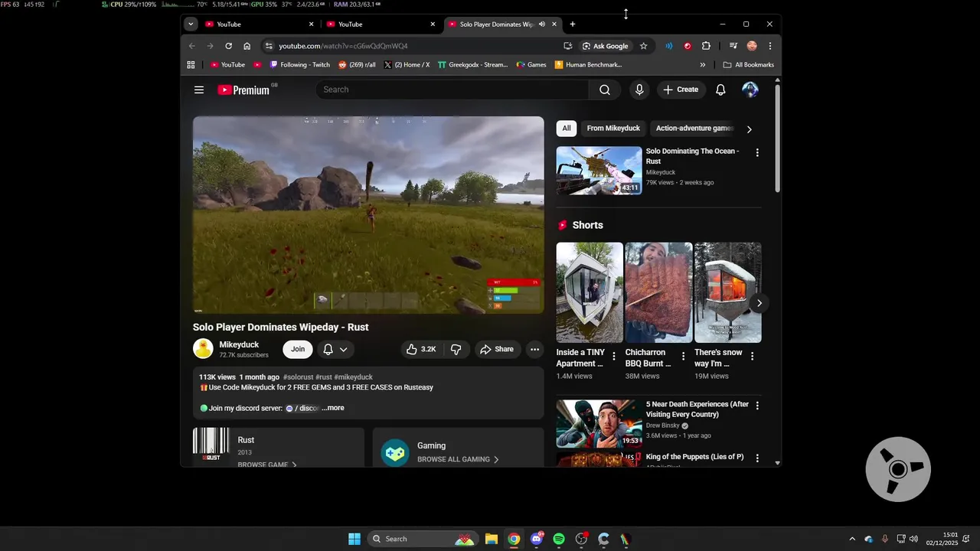Click the Join channel button
Viewport: 980px width, 551px height.
pyautogui.click(x=298, y=349)
